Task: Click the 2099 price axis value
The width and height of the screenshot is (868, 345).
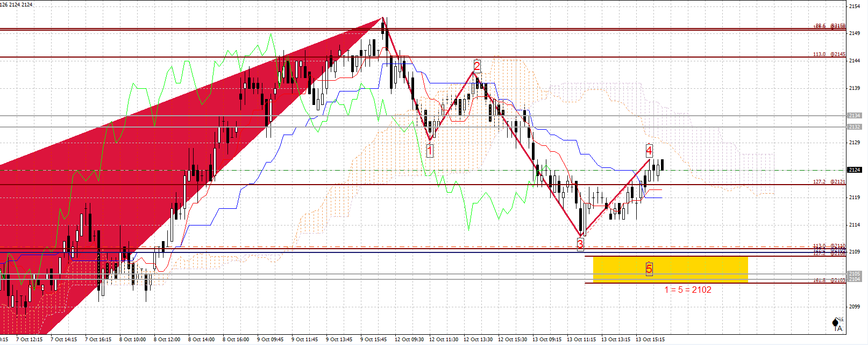Action: click(x=855, y=307)
